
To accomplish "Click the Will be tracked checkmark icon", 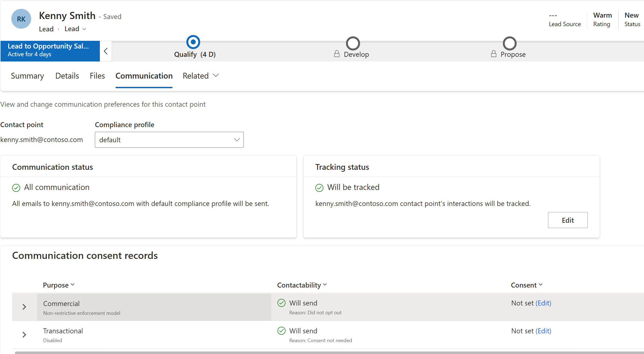I will (319, 188).
